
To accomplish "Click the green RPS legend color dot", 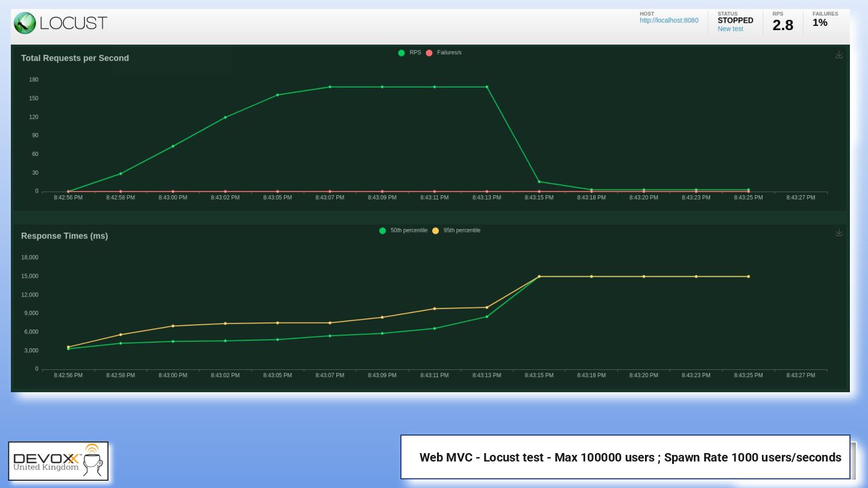I will (401, 53).
